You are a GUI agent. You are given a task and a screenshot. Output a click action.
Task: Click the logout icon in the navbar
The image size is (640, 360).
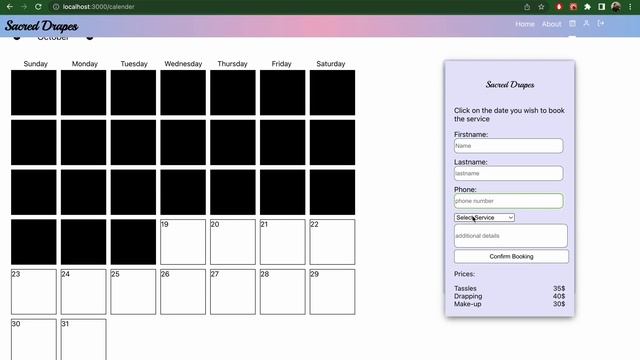tap(600, 24)
